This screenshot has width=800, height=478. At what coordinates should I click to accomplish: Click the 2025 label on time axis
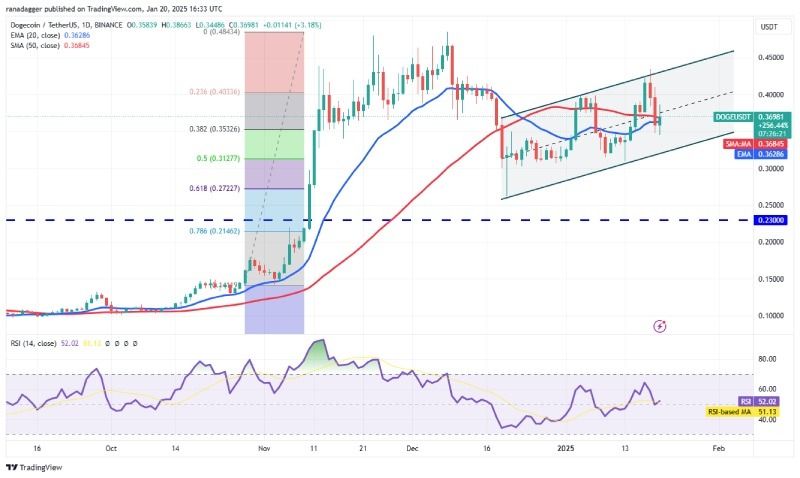point(566,448)
